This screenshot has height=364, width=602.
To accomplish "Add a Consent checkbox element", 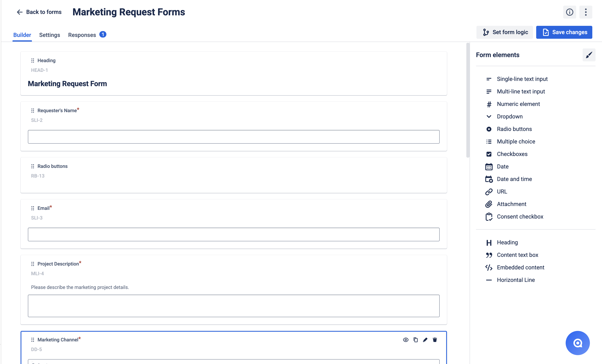I will pos(520,217).
